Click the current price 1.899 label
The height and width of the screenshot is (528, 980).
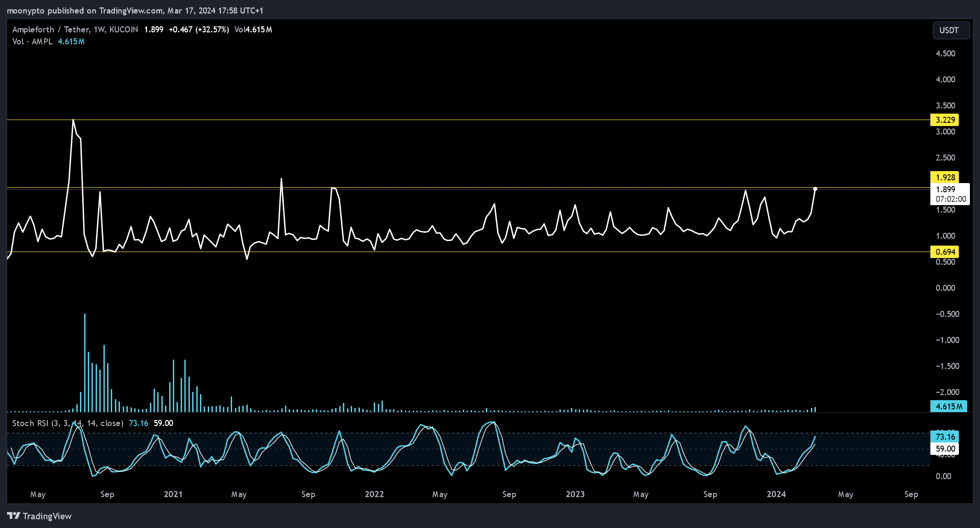[950, 194]
